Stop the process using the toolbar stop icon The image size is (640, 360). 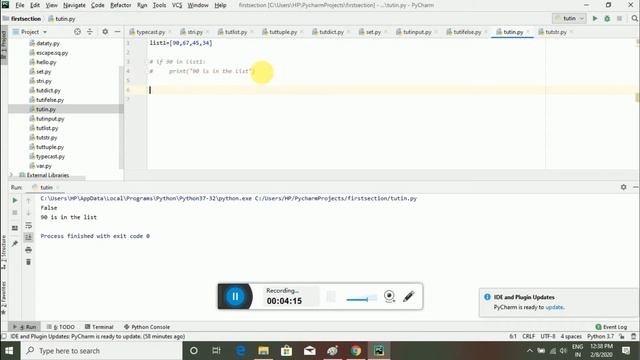(619, 18)
